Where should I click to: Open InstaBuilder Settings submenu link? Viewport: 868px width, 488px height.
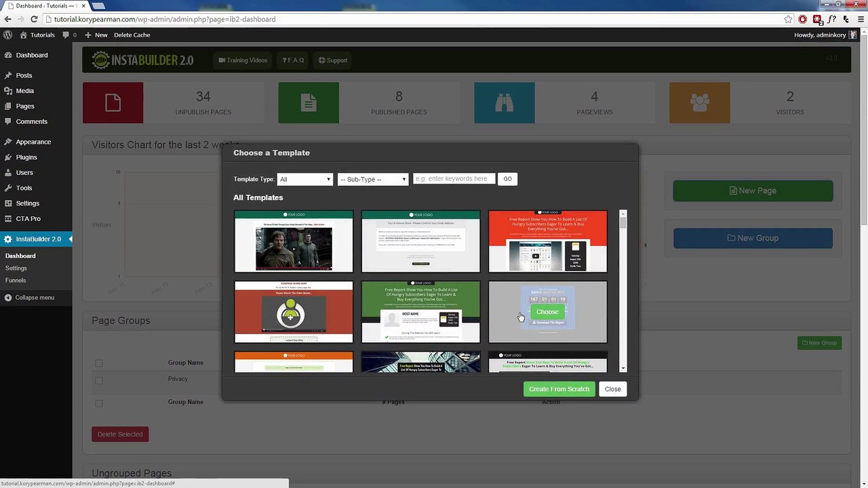[x=16, y=268]
